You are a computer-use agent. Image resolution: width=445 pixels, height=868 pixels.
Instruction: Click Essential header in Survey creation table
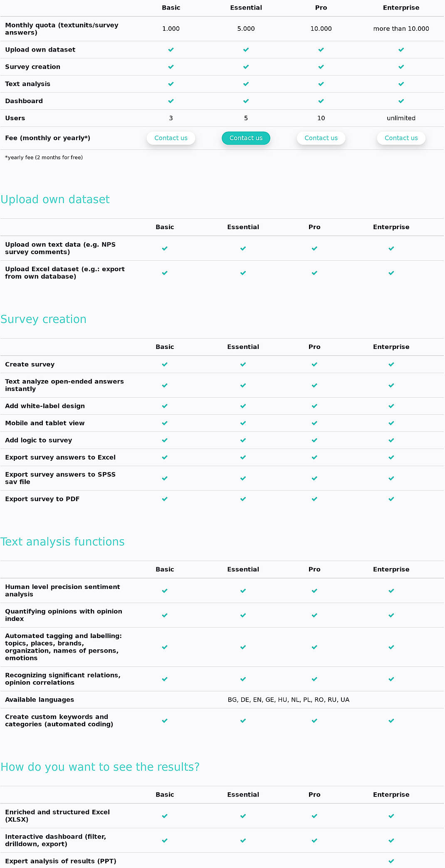pos(243,347)
